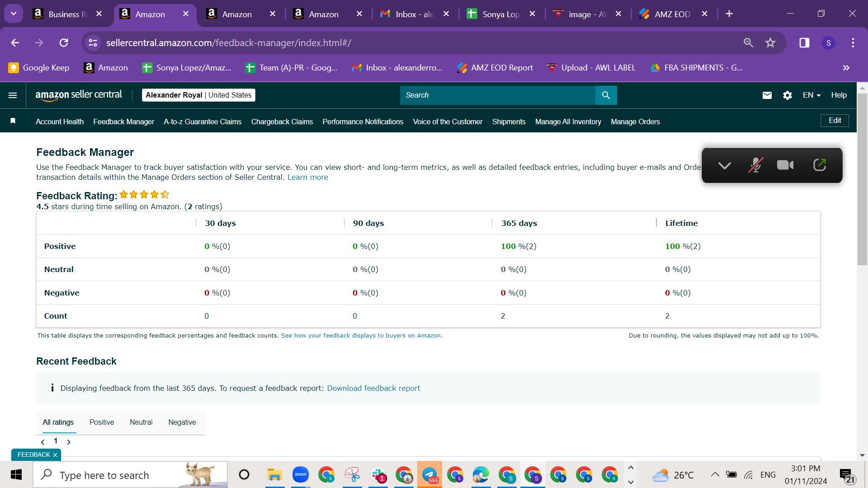Open A-to-z Guarantee Claims
Screen dimensions: 868x488
[x=203, y=122]
